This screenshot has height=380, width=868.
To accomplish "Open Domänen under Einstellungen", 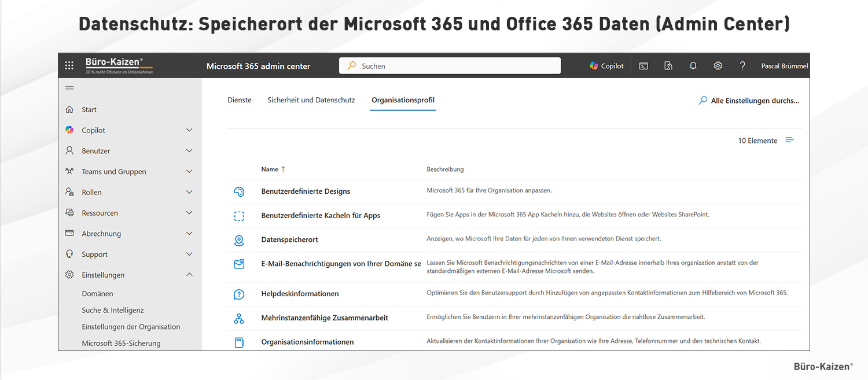I will point(97,294).
